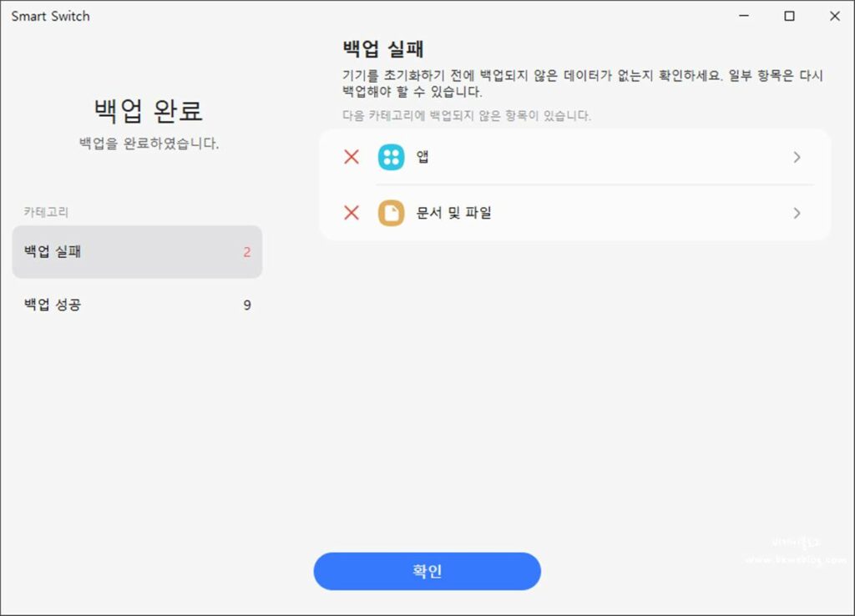Image resolution: width=855 pixels, height=616 pixels.
Task: Click the Smart Switch title text
Action: (50, 16)
